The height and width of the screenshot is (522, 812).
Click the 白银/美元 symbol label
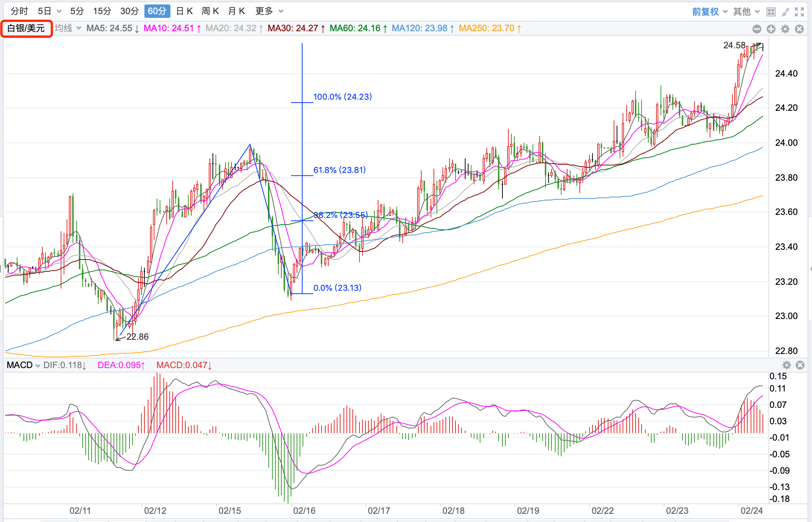coord(26,28)
